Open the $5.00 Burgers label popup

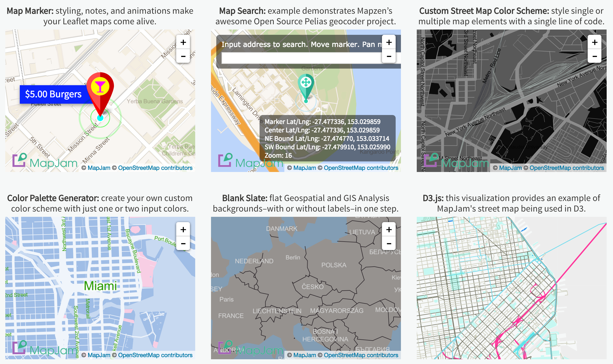point(53,94)
